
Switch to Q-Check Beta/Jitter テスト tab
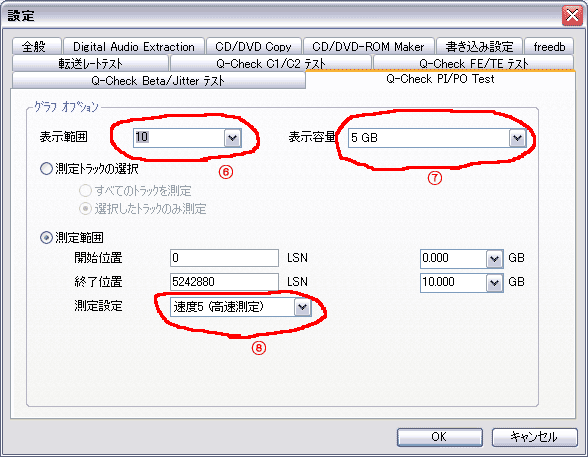(x=159, y=80)
